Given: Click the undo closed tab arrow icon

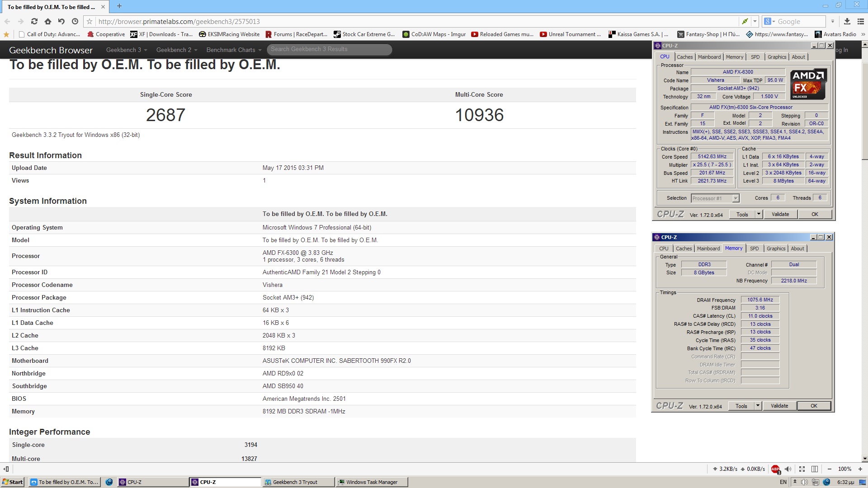Looking at the screenshot, I should (x=61, y=21).
